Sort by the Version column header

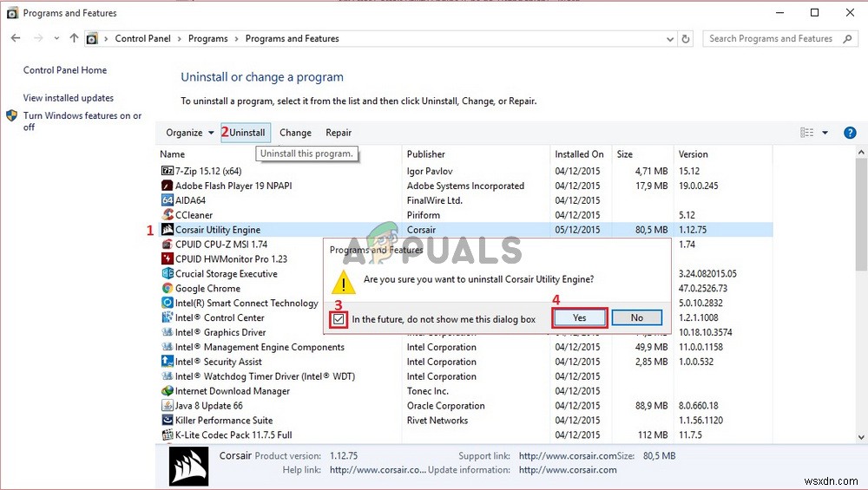(x=693, y=154)
